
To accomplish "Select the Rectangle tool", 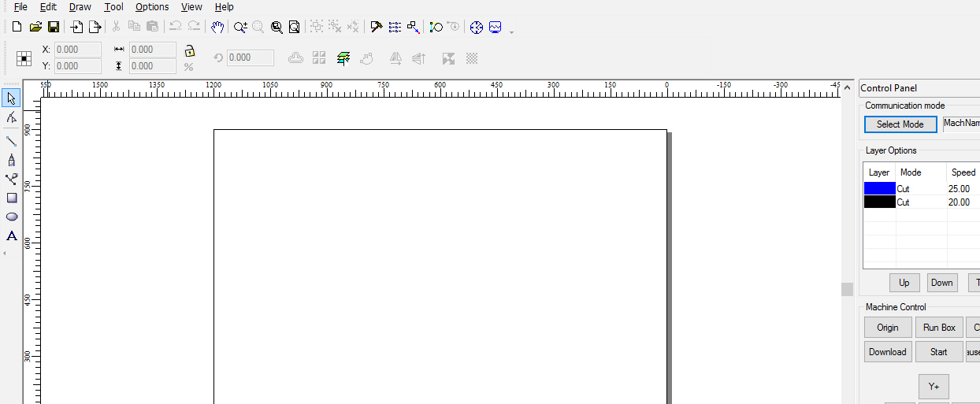I will point(11,198).
